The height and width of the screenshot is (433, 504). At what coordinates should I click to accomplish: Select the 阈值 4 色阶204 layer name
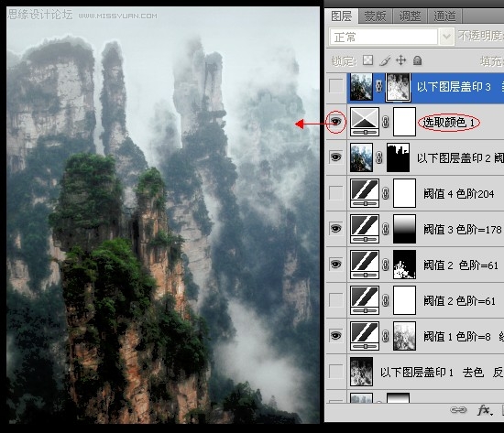coord(459,194)
